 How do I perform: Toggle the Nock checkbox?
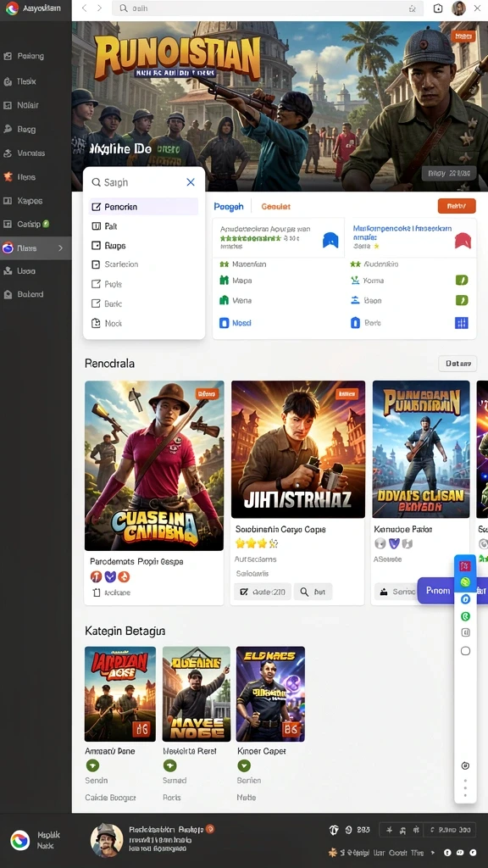point(95,323)
